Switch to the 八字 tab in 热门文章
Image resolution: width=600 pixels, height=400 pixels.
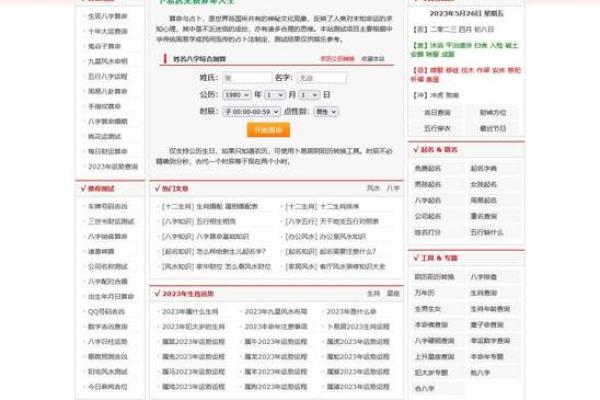point(393,188)
